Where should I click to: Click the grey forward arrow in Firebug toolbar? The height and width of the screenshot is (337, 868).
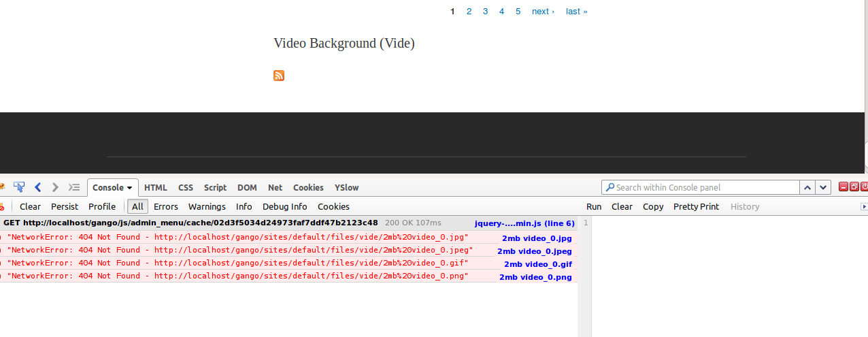tap(55, 187)
